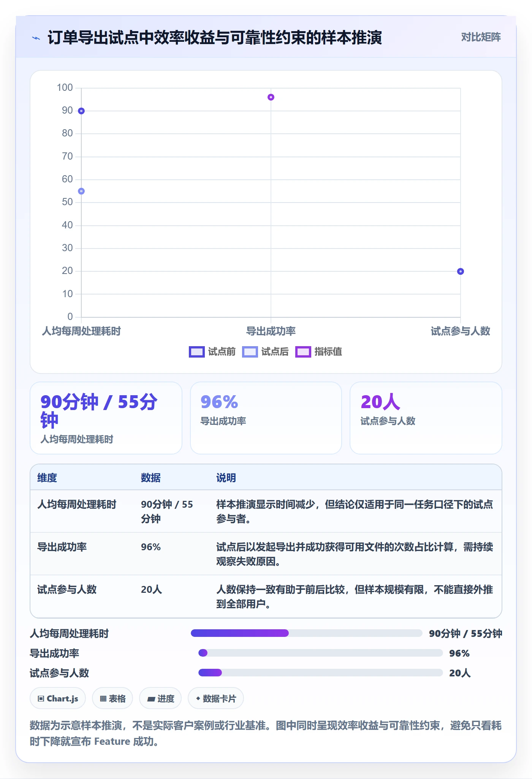Click the lightning icon beside the title
This screenshot has width=532, height=779.
[36, 38]
